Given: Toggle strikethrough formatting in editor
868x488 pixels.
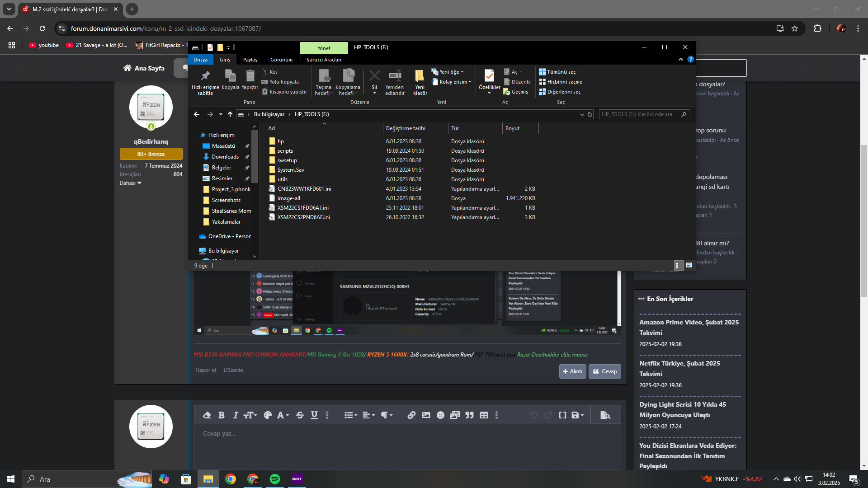Looking at the screenshot, I should (300, 415).
